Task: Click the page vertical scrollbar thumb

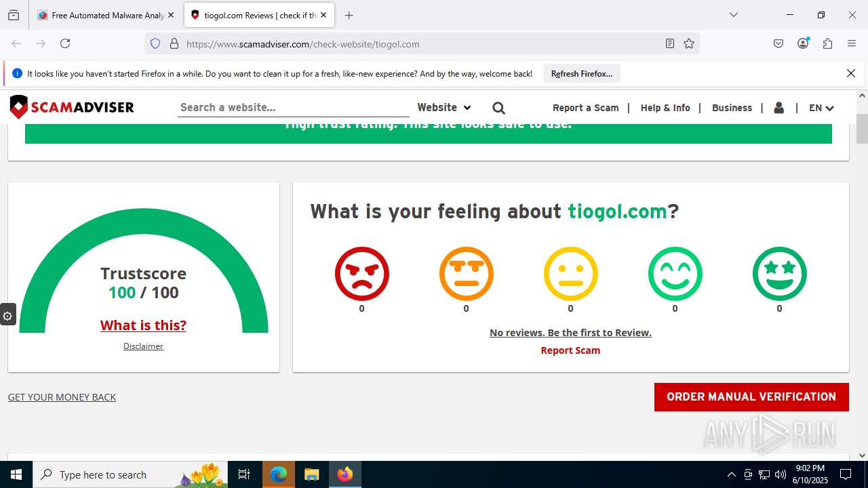Action: 862,129
